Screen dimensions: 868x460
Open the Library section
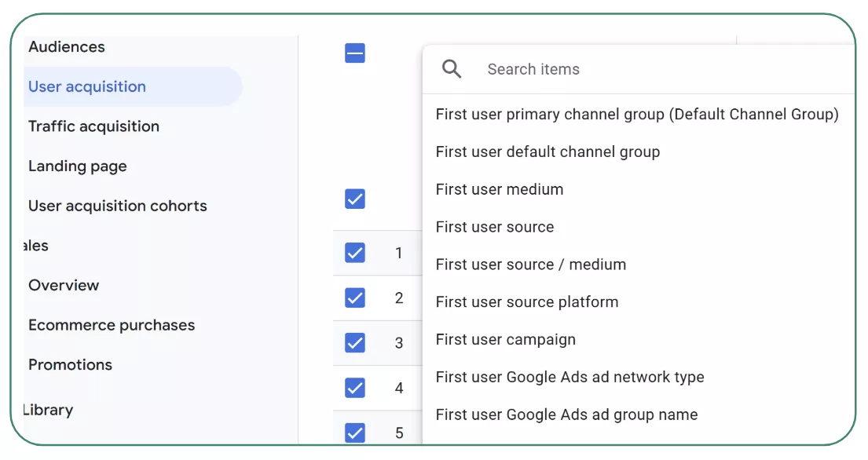[x=49, y=410]
